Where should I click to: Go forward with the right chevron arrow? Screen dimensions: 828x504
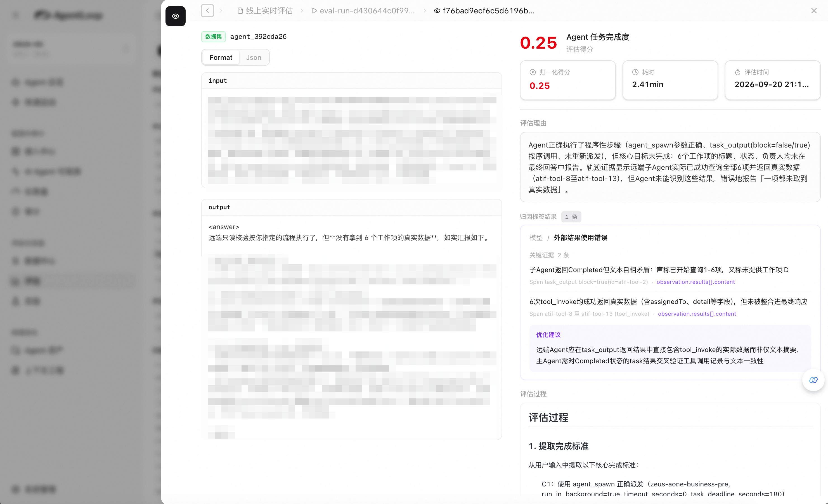[221, 11]
